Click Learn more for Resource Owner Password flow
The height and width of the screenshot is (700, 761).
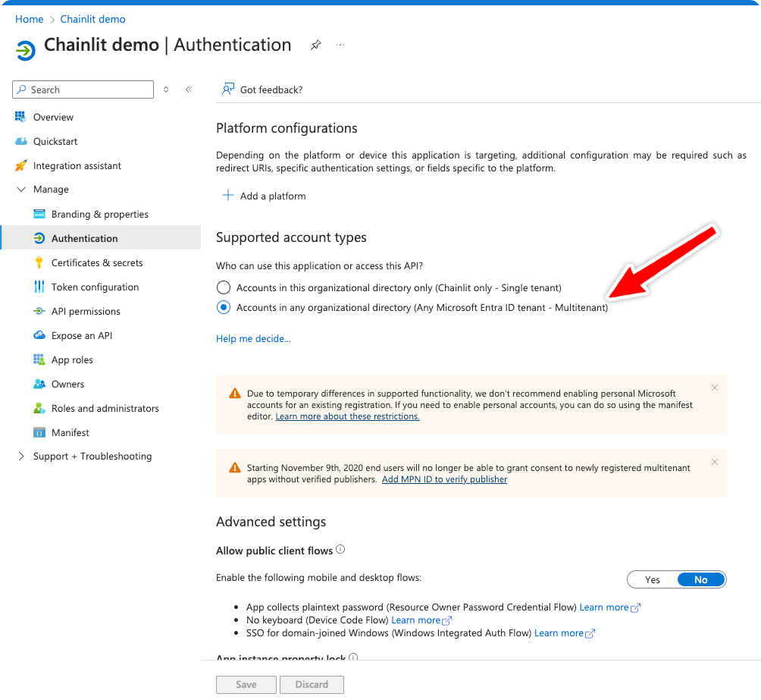[x=604, y=607]
